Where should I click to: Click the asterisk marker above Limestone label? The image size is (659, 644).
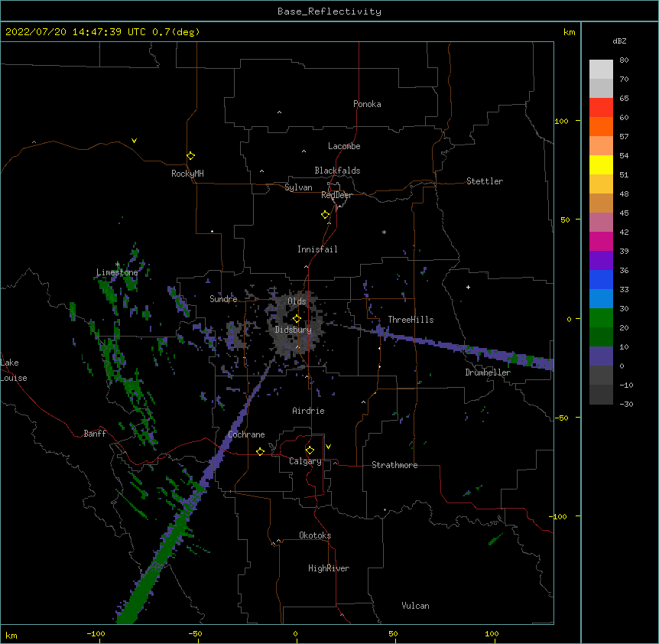pyautogui.click(x=118, y=265)
